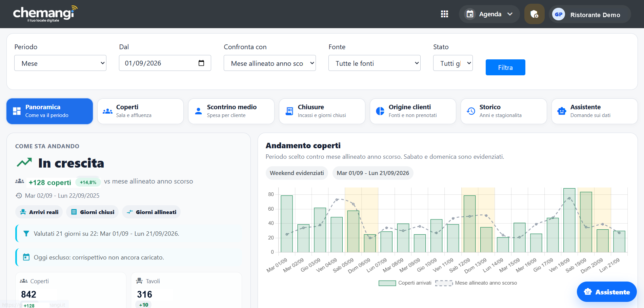The height and width of the screenshot is (308, 644).
Task: Open the Scontrino medio tab
Action: click(x=231, y=111)
